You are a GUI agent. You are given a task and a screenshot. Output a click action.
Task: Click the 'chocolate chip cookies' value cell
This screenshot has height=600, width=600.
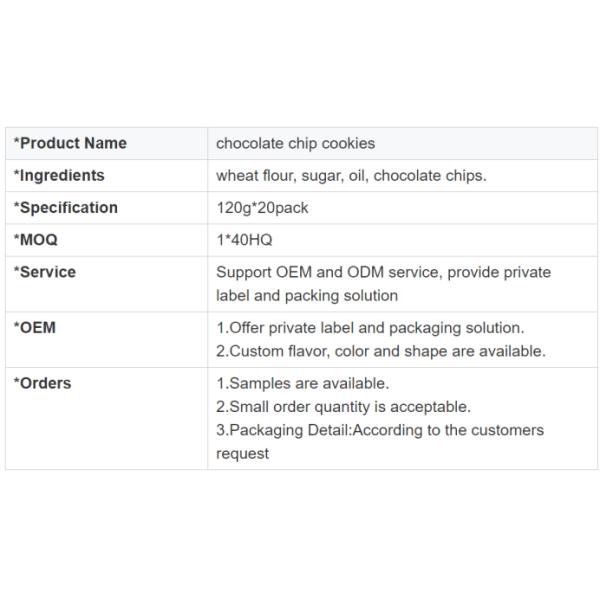click(296, 143)
